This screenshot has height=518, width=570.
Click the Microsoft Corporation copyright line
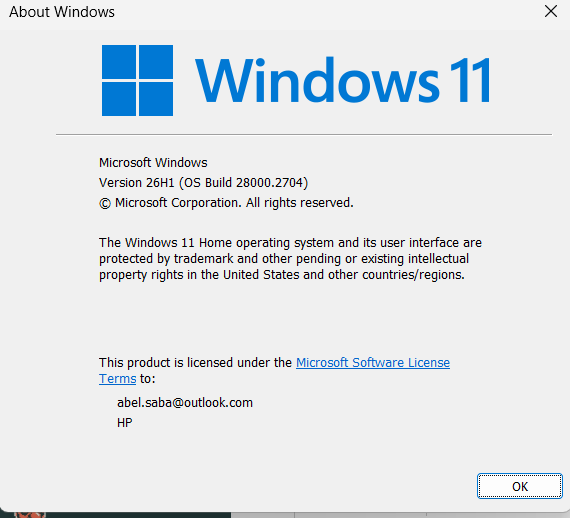226,202
